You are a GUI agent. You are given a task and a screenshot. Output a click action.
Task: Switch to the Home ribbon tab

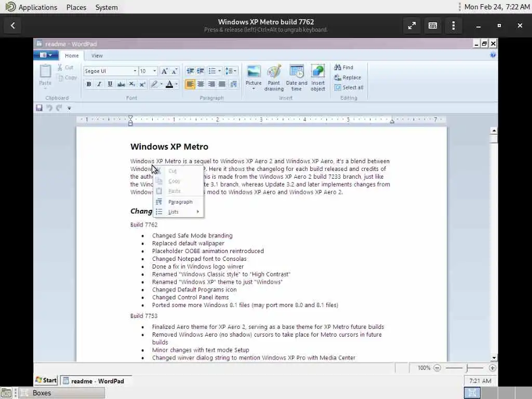tap(72, 56)
